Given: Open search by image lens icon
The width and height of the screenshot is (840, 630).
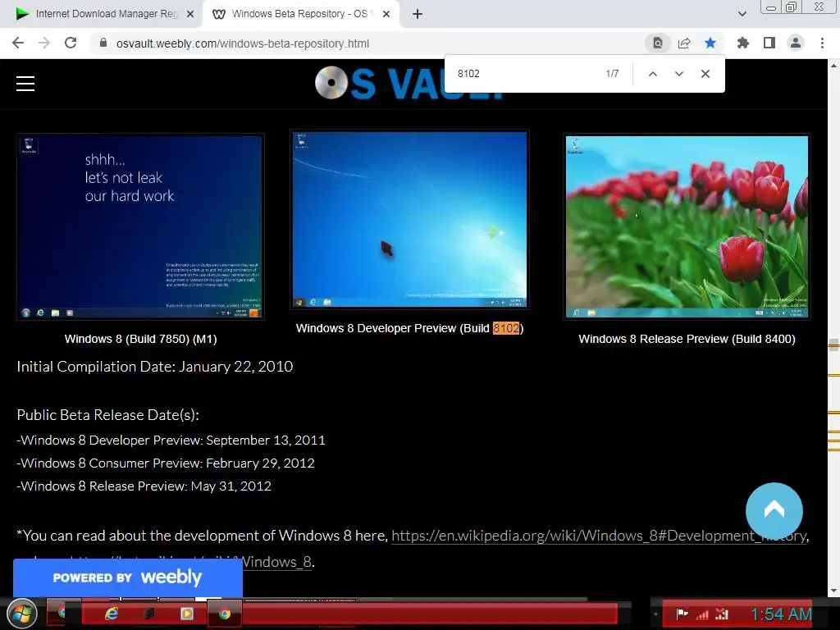Looking at the screenshot, I should (657, 43).
